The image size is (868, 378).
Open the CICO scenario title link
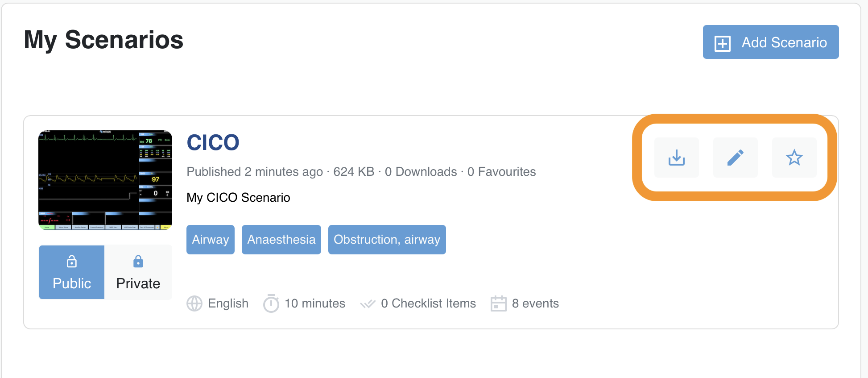pyautogui.click(x=213, y=143)
